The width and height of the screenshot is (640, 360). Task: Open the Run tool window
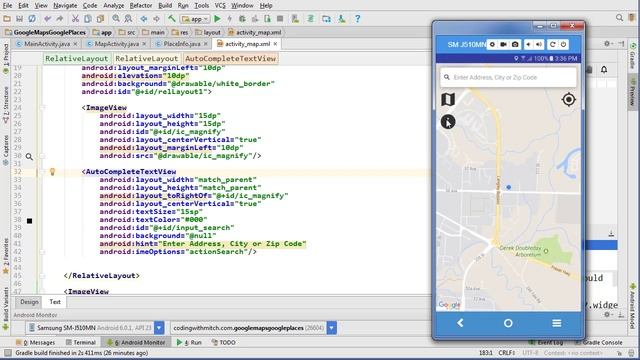(x=189, y=342)
